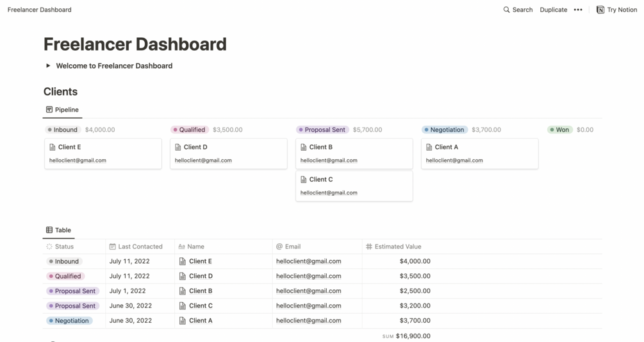Click the Search magnifier icon
This screenshot has height=342, width=644.
pyautogui.click(x=506, y=10)
